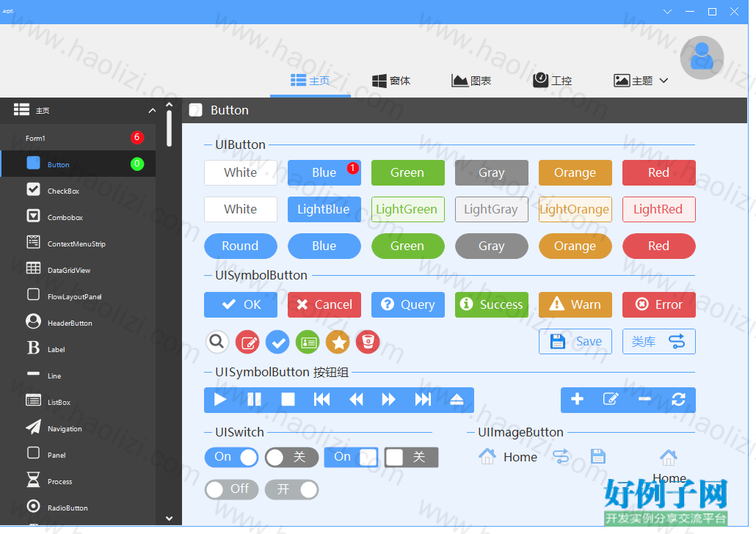The height and width of the screenshot is (534, 756).
Task: Select CheckBox in the sidebar
Action: 78,191
